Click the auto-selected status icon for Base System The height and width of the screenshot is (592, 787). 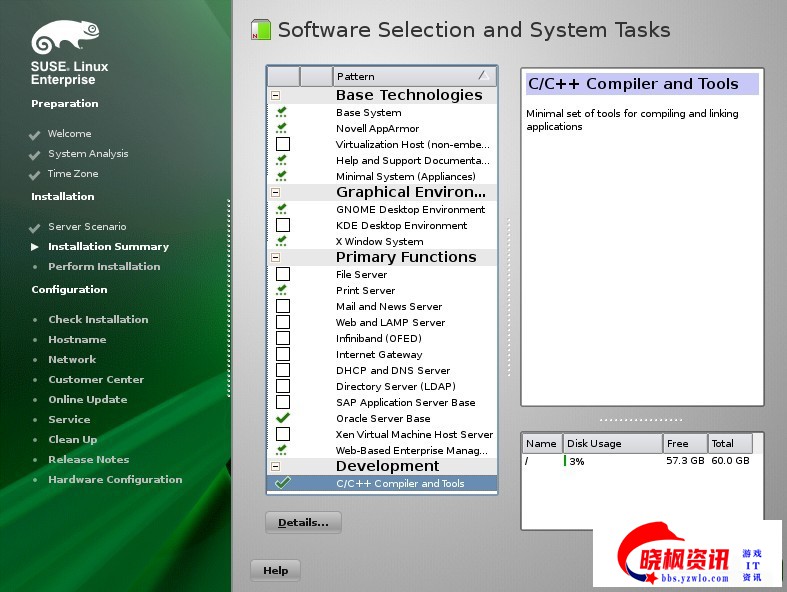pyautogui.click(x=283, y=112)
